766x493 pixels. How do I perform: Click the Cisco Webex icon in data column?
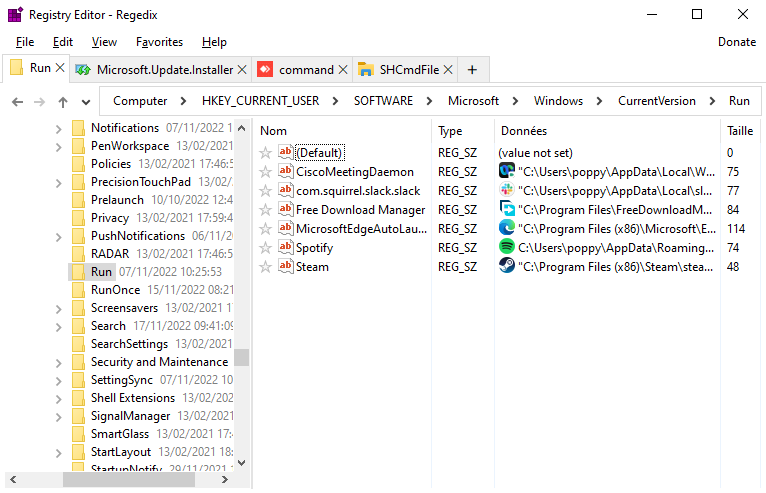pos(507,171)
